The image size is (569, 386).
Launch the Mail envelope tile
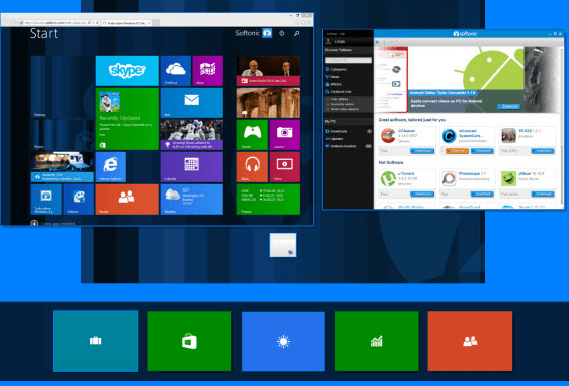point(192,103)
